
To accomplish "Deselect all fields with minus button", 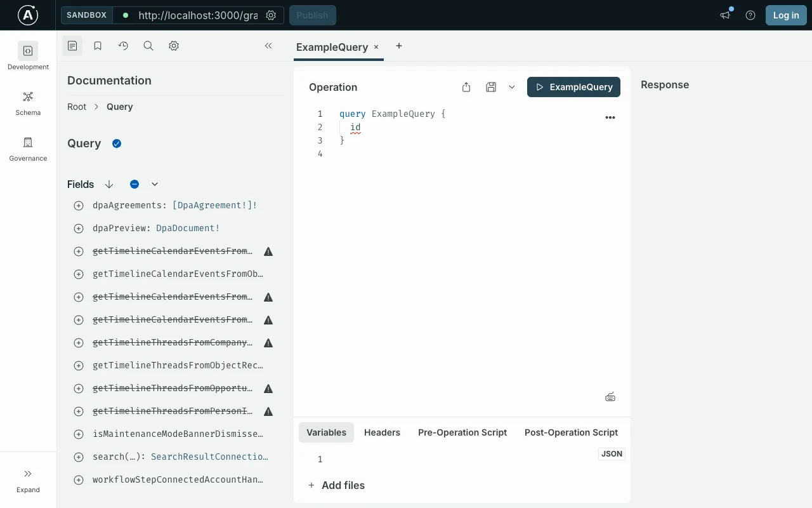I will 134,184.
